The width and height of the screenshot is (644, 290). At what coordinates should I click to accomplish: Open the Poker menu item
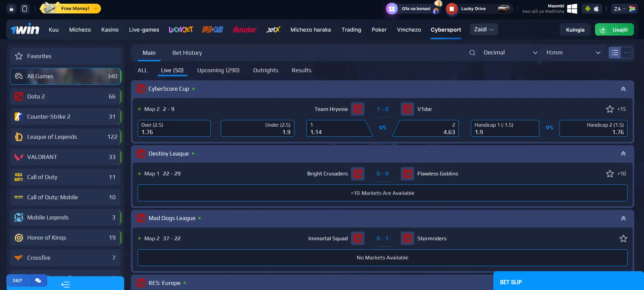pos(379,30)
